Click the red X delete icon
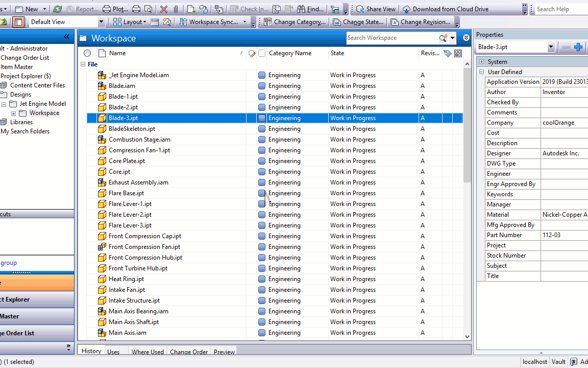Screen dimensions: 588x368 coord(163,9)
